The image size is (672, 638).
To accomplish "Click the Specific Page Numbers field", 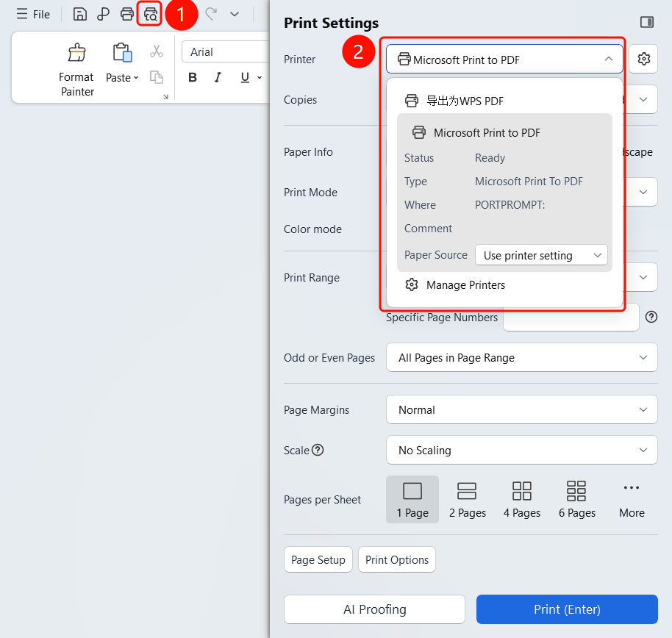I will point(571,318).
